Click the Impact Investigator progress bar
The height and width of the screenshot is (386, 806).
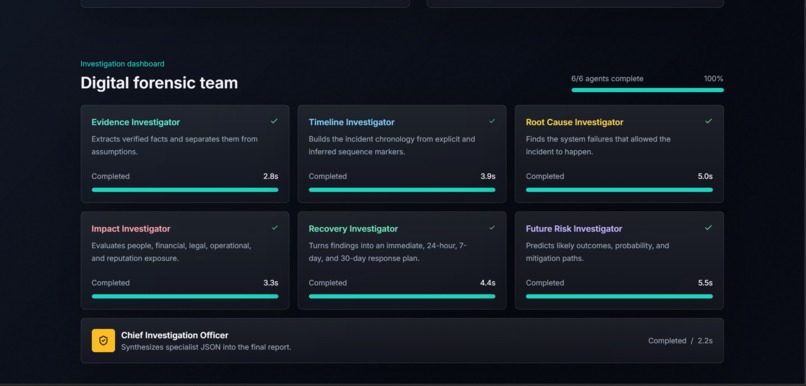point(185,296)
